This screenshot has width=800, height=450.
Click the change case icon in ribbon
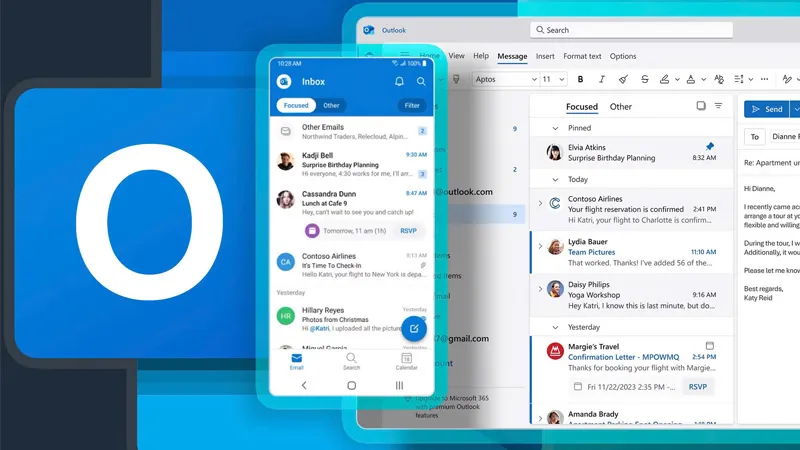(719, 79)
